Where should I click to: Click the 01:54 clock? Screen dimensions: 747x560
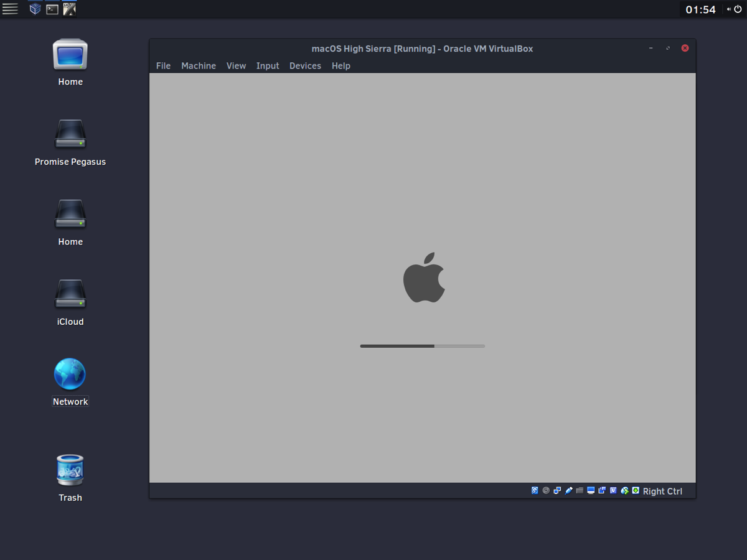click(x=701, y=9)
